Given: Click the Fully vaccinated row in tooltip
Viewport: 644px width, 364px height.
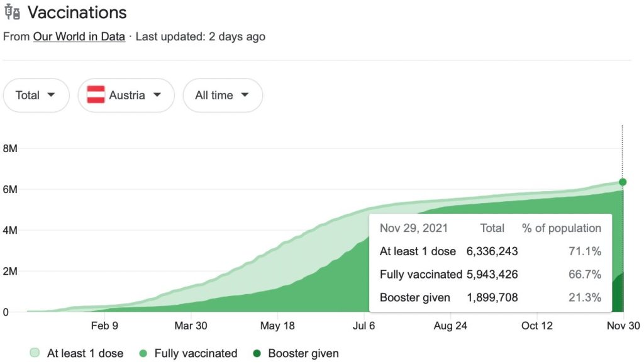Looking at the screenshot, I should 491,274.
